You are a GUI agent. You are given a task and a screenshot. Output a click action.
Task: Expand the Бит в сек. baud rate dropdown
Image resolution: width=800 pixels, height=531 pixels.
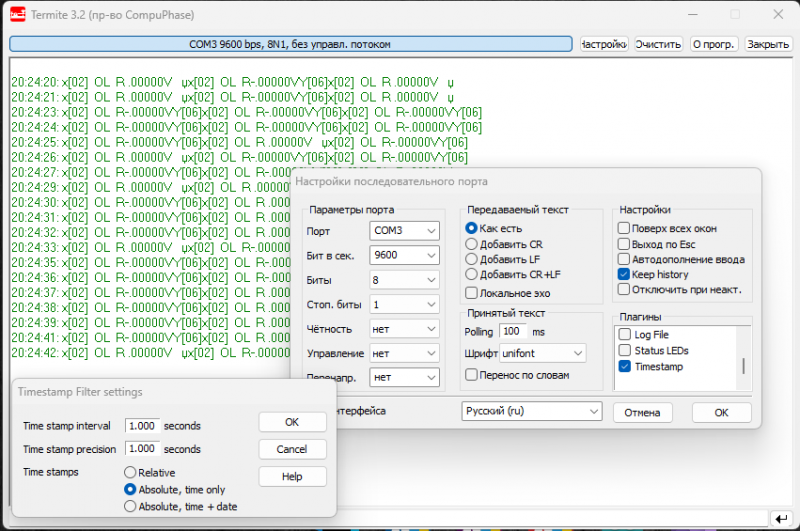pos(404,255)
